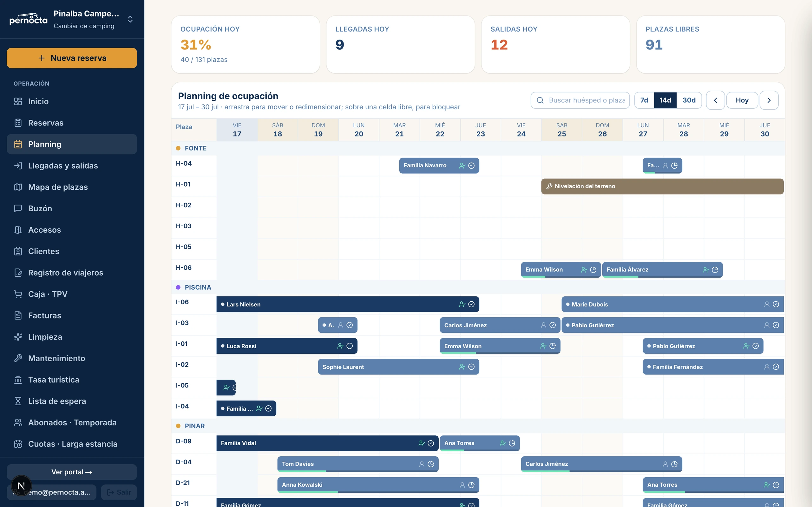Select the Caja · TPV cart icon

pyautogui.click(x=18, y=294)
